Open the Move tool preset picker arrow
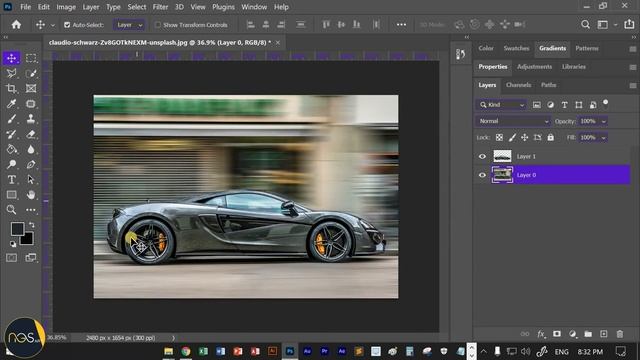Image resolution: width=640 pixels, height=360 pixels. pyautogui.click(x=53, y=25)
